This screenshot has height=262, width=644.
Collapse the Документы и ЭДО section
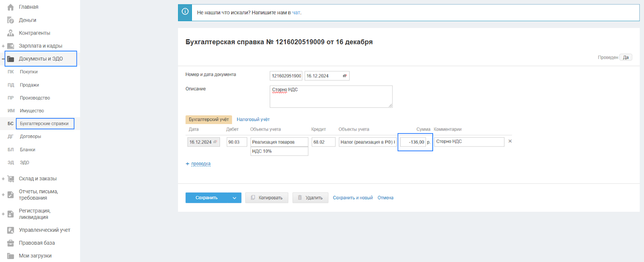[x=3, y=59]
